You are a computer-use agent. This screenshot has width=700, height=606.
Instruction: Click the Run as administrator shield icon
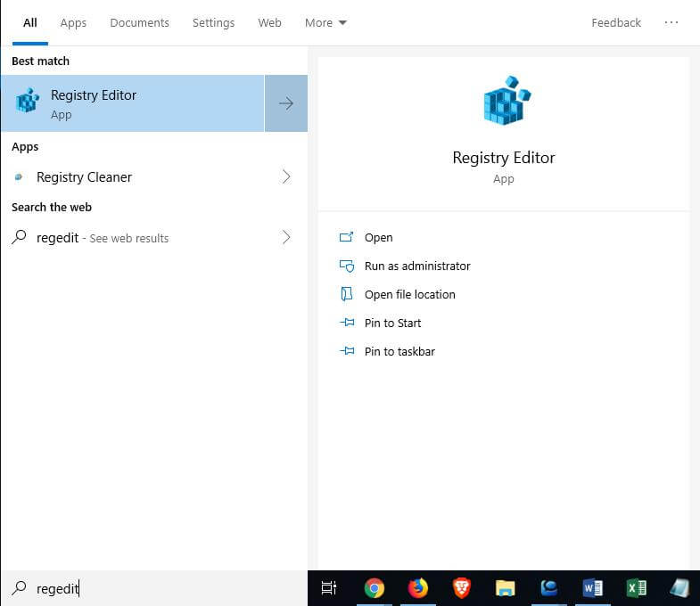347,266
